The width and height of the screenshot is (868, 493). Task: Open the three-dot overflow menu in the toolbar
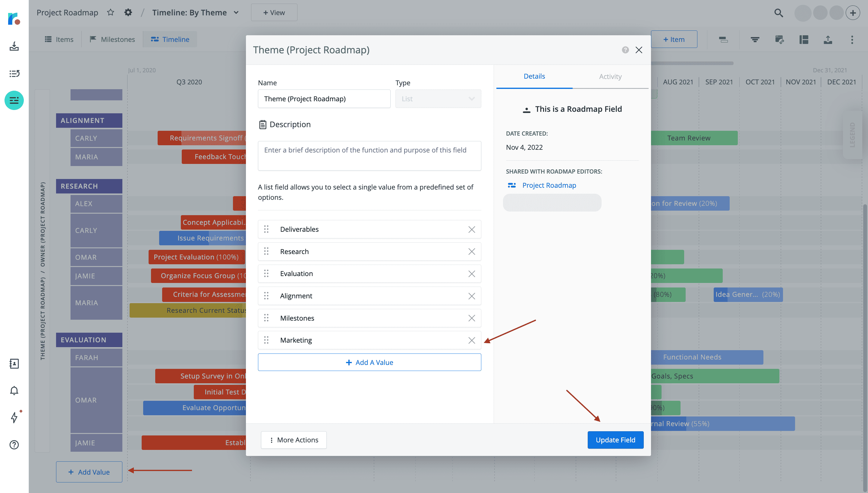click(x=852, y=39)
